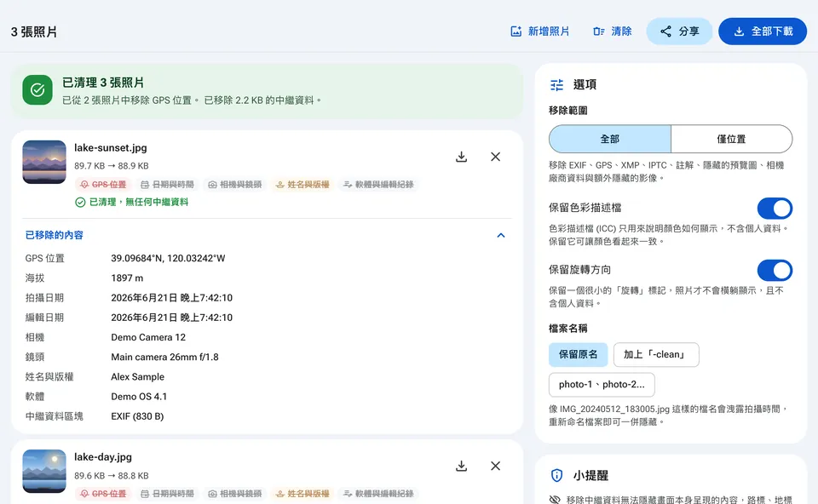The height and width of the screenshot is (504, 818).
Task: Click the altitude value 1897 m
Action: 127,278
